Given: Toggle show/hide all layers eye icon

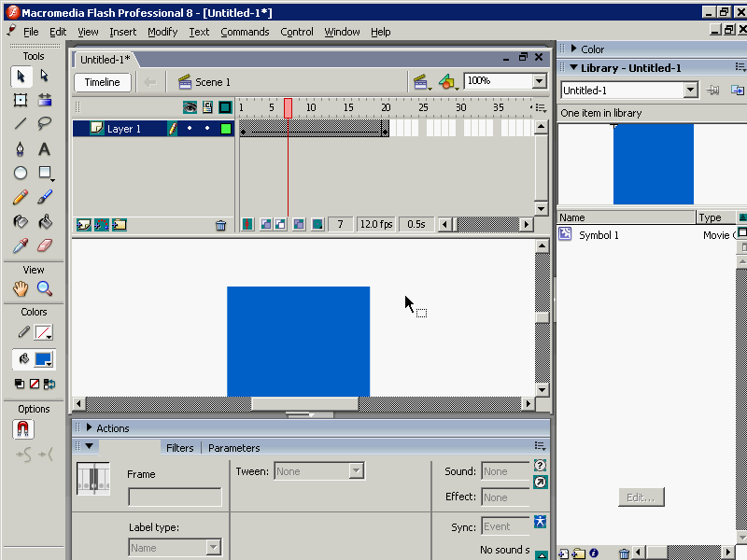Looking at the screenshot, I should pyautogui.click(x=190, y=107).
